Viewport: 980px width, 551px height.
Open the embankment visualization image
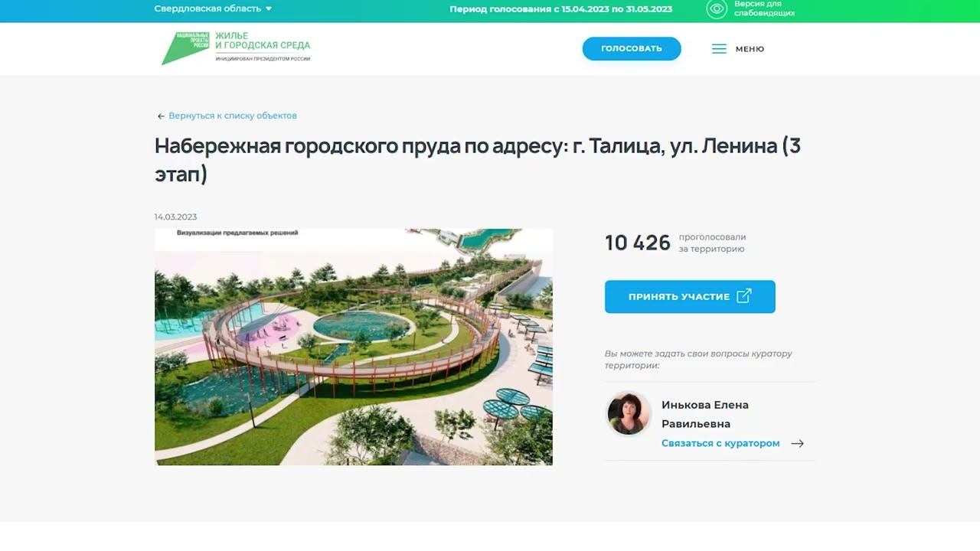coord(354,347)
